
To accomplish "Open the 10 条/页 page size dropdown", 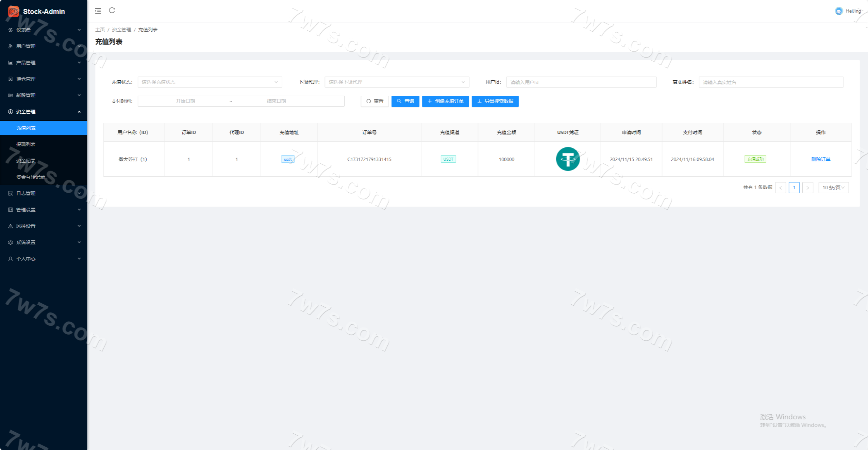I will coord(833,188).
